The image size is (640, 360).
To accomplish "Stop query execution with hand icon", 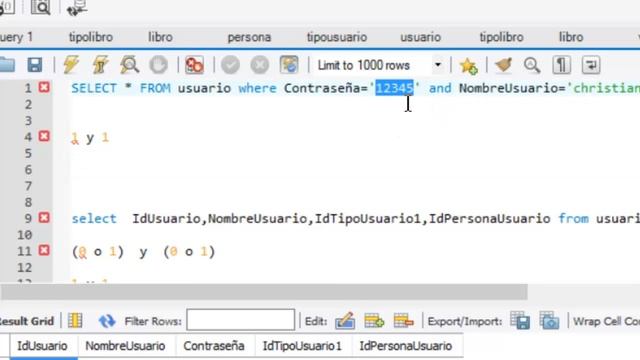I will 158,65.
